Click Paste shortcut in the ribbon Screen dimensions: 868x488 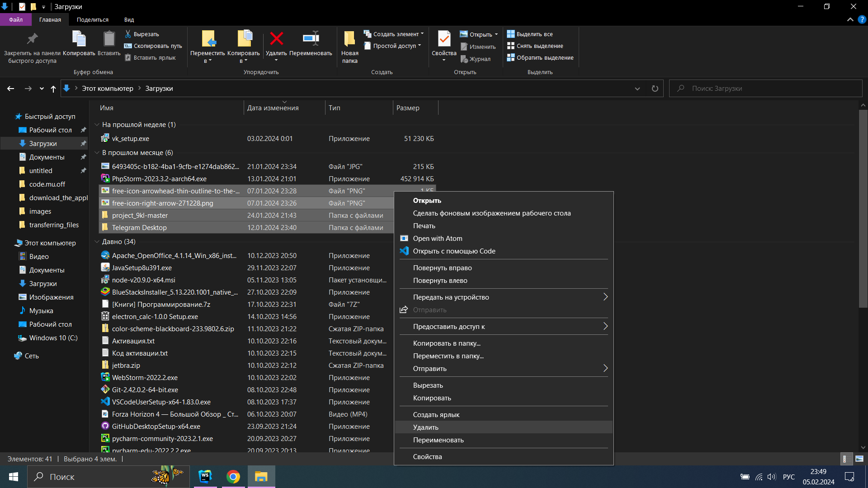tap(151, 58)
